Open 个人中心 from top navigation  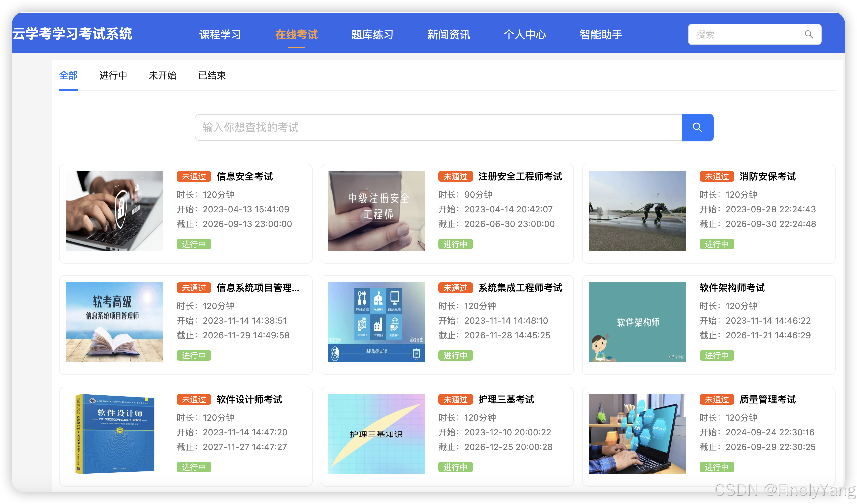(524, 34)
